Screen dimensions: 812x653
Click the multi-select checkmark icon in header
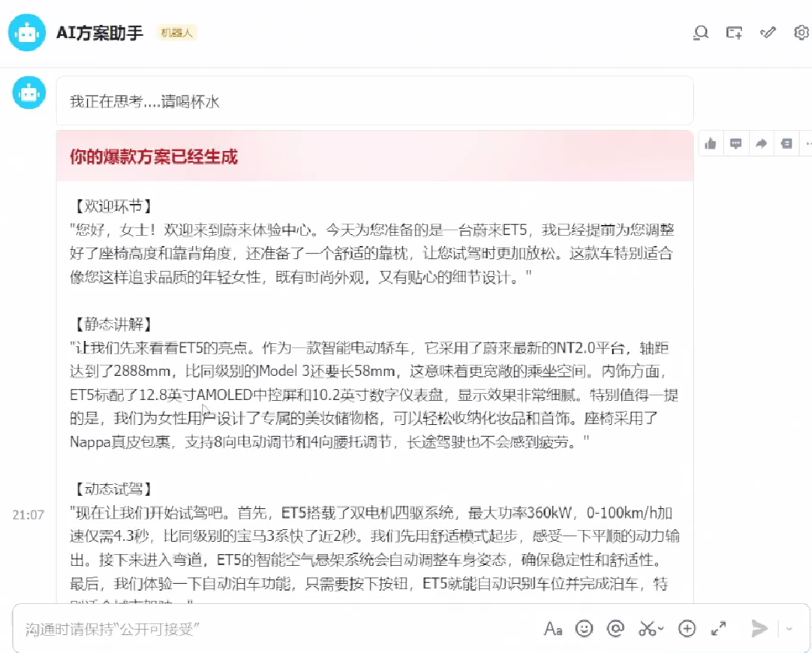tap(767, 33)
